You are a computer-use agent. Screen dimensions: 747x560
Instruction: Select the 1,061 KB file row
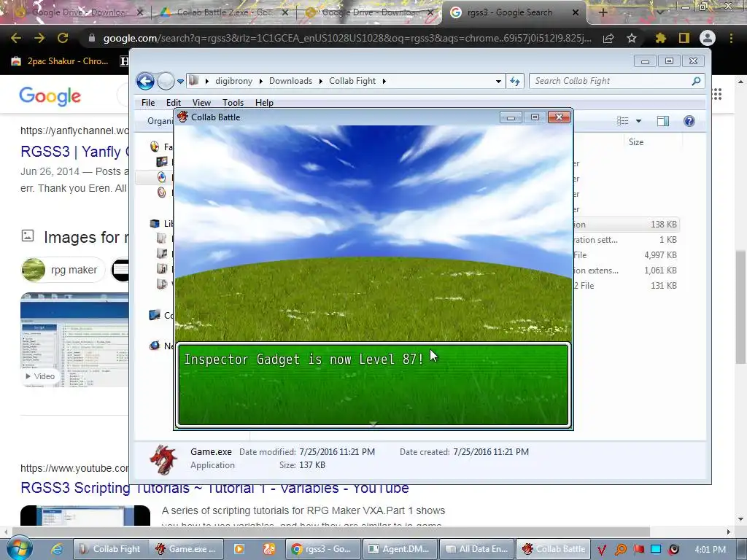[625, 270]
